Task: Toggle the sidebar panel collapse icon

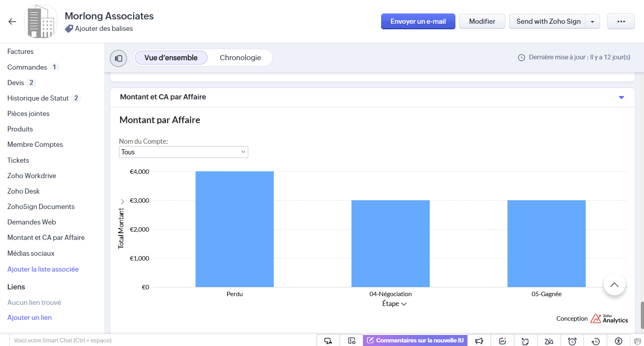Action: coord(118,58)
